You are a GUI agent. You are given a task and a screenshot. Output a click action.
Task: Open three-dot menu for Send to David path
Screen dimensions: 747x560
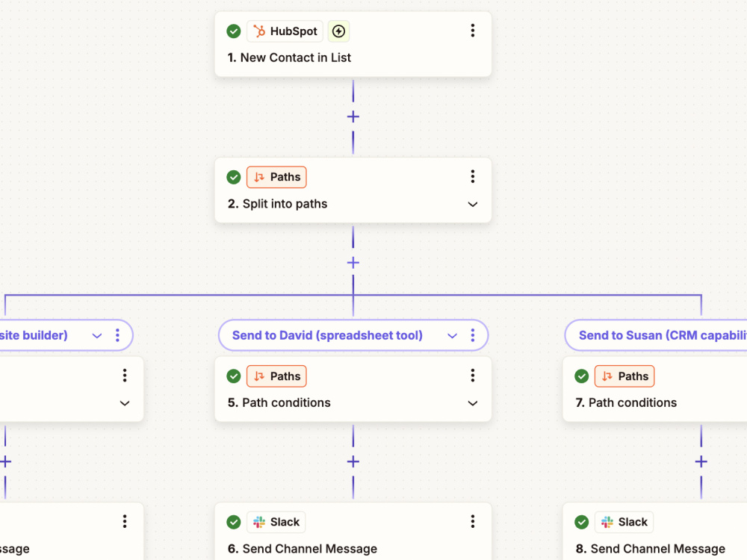pyautogui.click(x=473, y=335)
